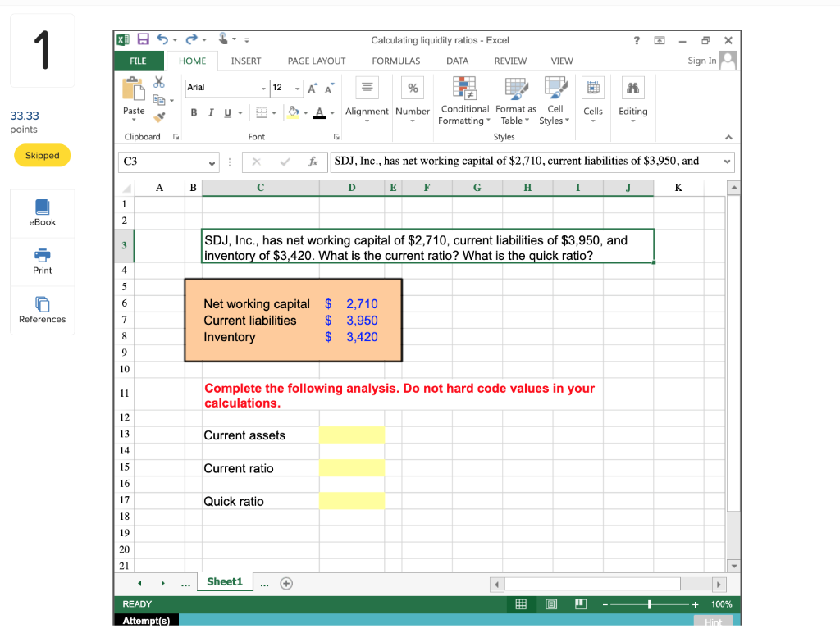Click the Cut scissors icon
This screenshot has height=633, width=840.
[159, 82]
